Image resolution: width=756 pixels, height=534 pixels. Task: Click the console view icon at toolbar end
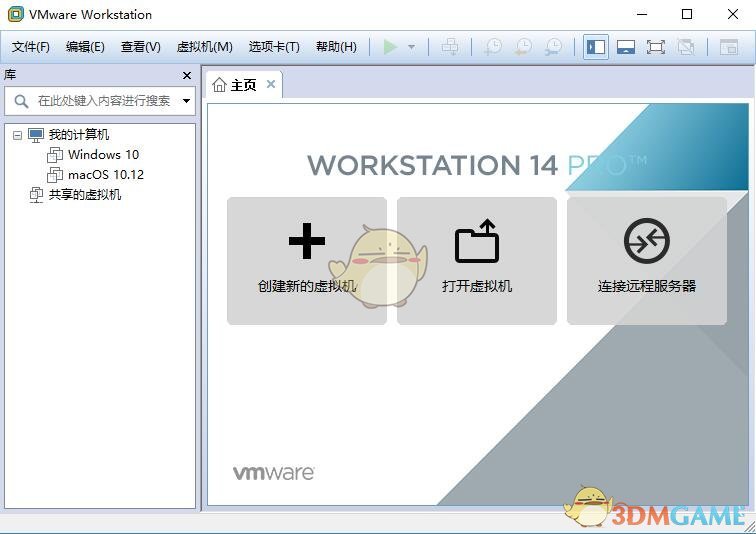[x=729, y=47]
